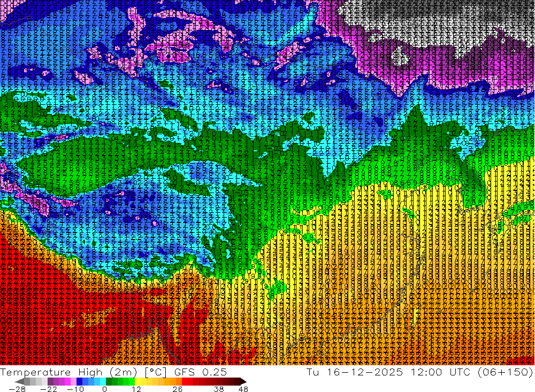Click the "26" legend value

tap(178, 389)
